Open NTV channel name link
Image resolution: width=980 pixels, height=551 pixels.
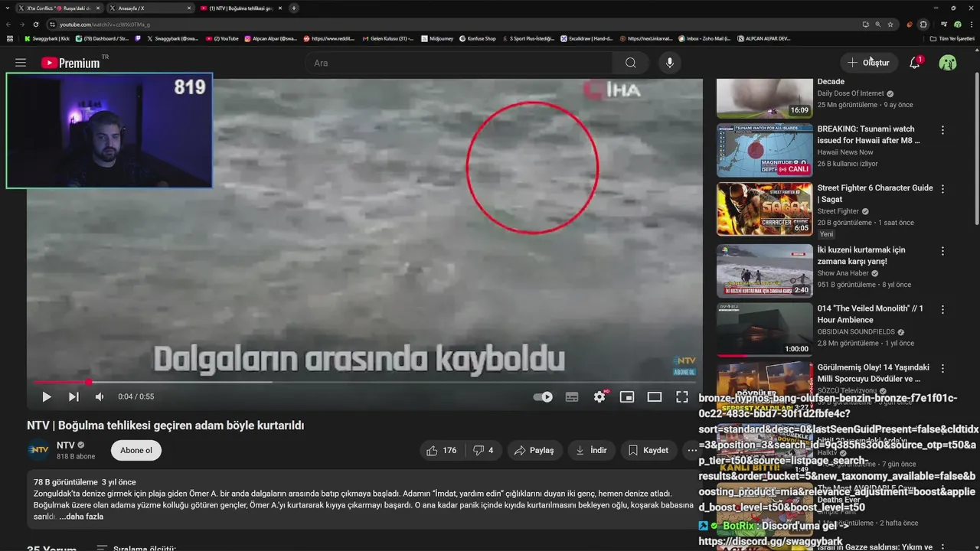(x=66, y=445)
